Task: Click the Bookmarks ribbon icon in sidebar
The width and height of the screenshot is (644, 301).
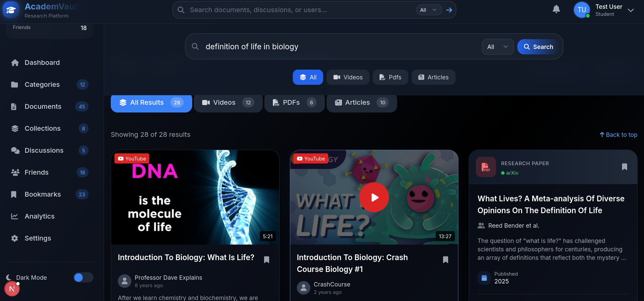Action: coord(14,194)
